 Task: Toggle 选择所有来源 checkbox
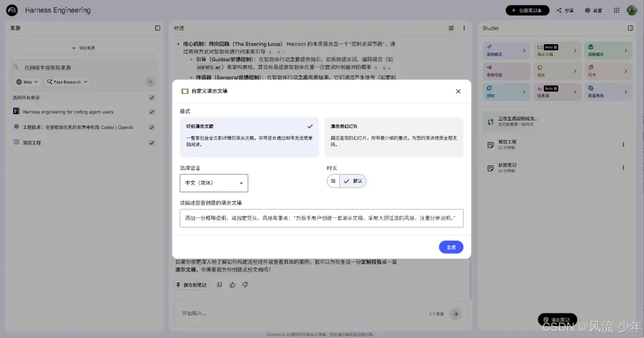tap(152, 97)
